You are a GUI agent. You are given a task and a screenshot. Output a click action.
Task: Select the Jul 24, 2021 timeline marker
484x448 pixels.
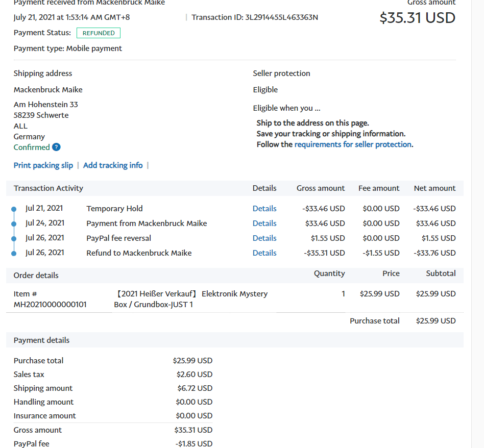click(14, 224)
